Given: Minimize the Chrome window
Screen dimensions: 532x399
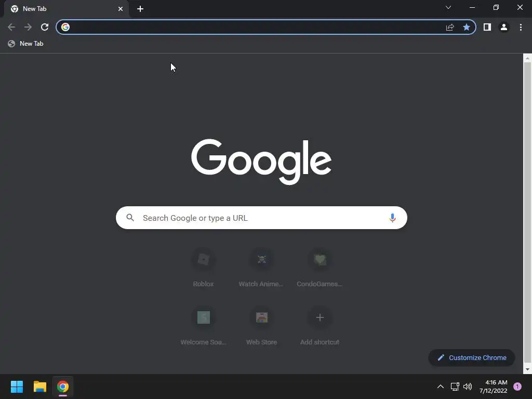Looking at the screenshot, I should (472, 7).
